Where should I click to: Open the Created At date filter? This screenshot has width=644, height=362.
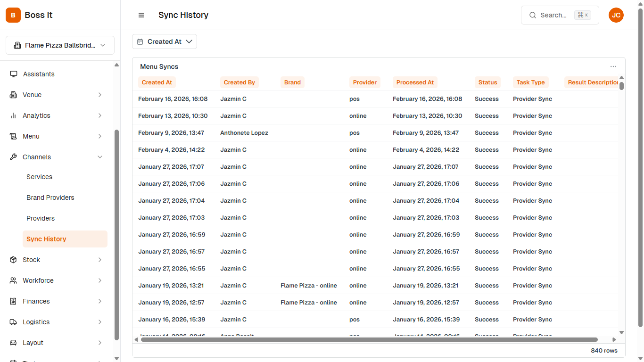[165, 41]
